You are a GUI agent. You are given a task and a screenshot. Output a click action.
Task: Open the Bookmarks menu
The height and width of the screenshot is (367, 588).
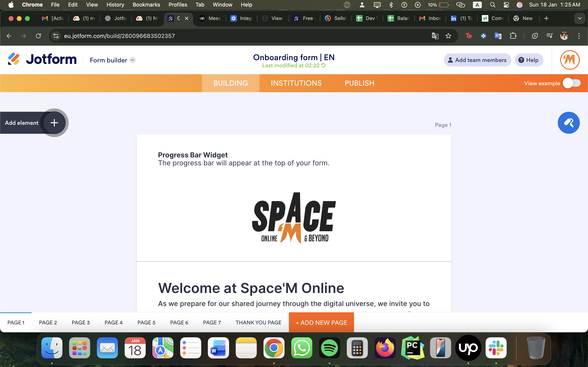pyautogui.click(x=146, y=5)
